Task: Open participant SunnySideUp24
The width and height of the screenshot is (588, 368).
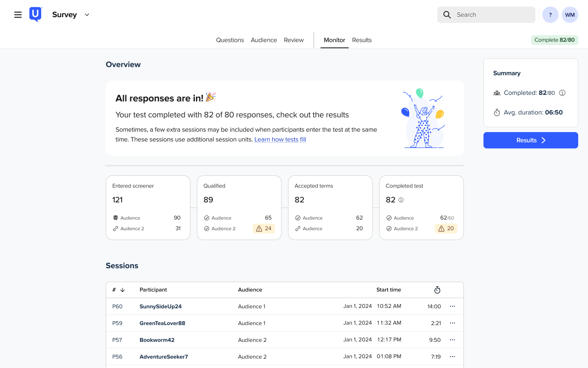Action: (x=160, y=306)
